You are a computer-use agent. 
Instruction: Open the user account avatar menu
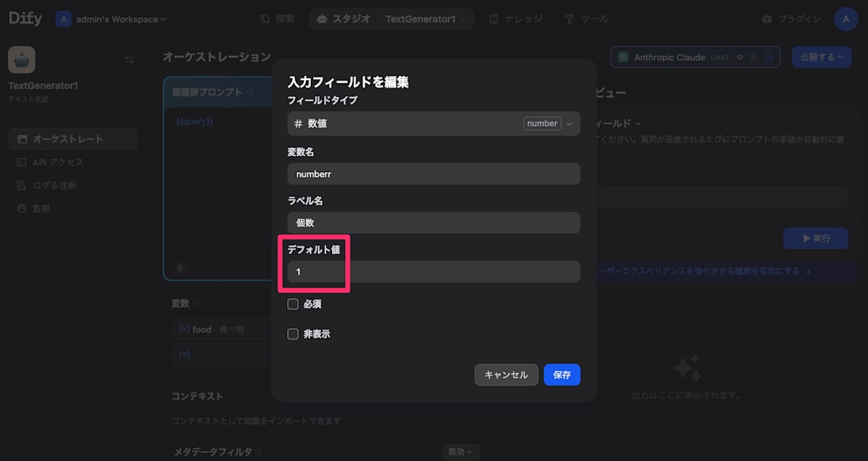[846, 19]
